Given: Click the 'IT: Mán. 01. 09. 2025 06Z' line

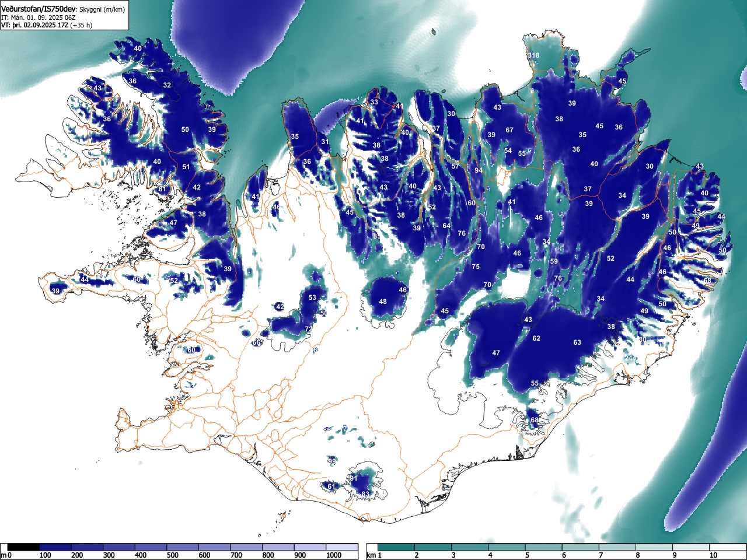Looking at the screenshot, I should tap(38, 17).
